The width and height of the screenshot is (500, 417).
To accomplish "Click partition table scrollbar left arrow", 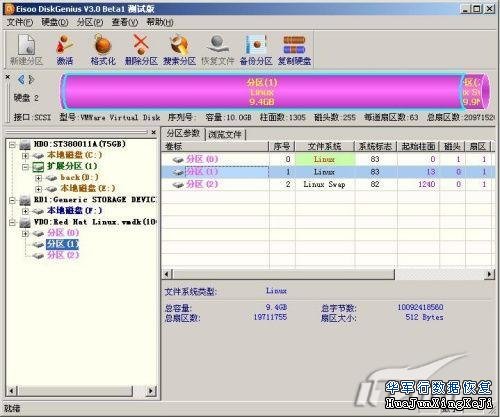I will [167, 274].
